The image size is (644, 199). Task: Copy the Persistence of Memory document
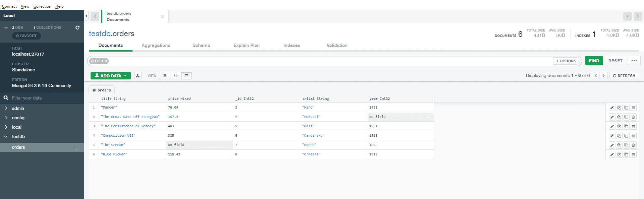pos(619,126)
